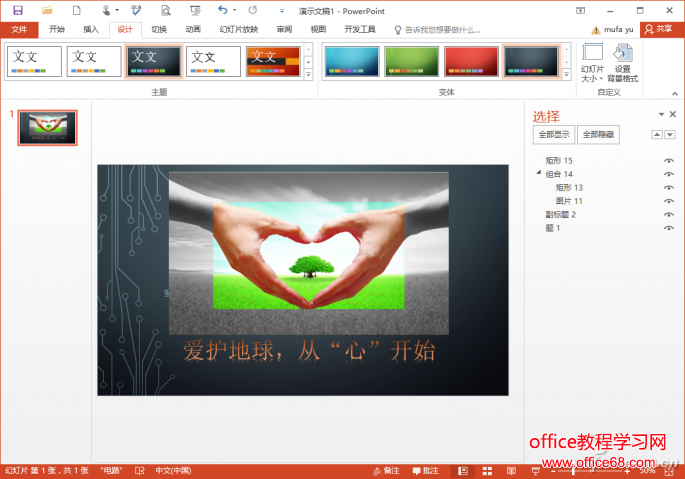Choose the red variant swatch
The image size is (685, 479).
[471, 62]
